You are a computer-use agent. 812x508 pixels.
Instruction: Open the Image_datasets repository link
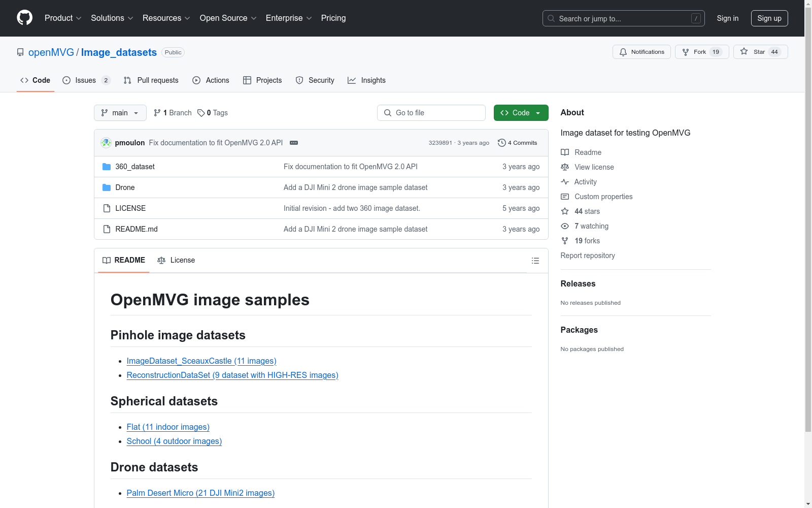(119, 52)
